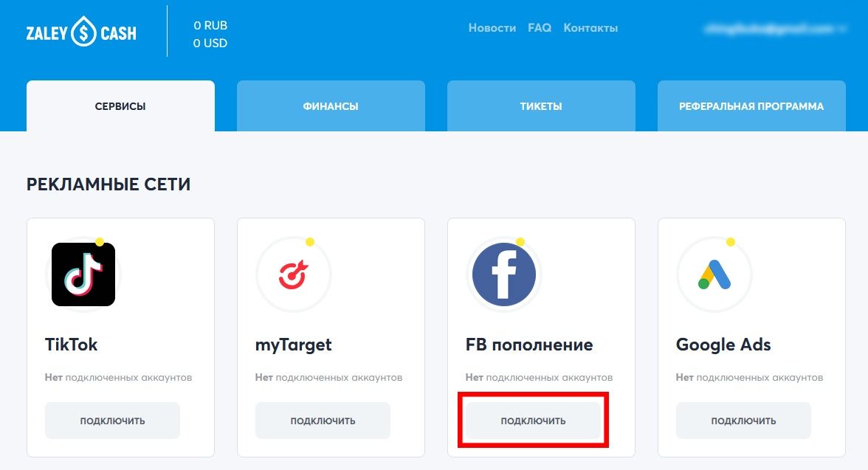Viewport: 868px width, 470px height.
Task: Click the ZaleyCash logo
Action: [x=81, y=32]
